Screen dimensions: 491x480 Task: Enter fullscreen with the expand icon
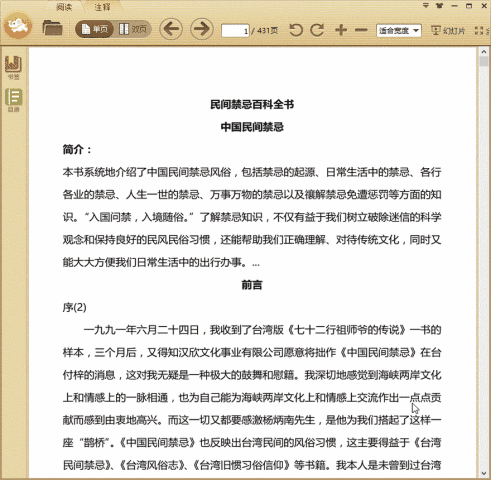coord(479,31)
